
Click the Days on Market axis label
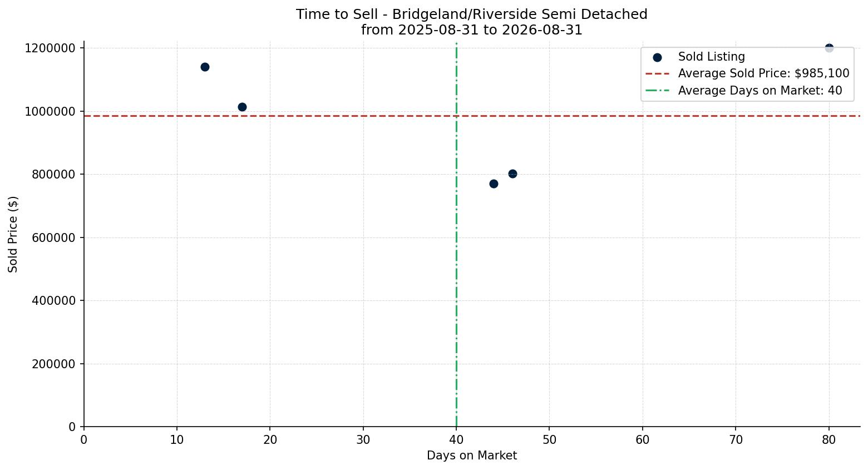(472, 456)
